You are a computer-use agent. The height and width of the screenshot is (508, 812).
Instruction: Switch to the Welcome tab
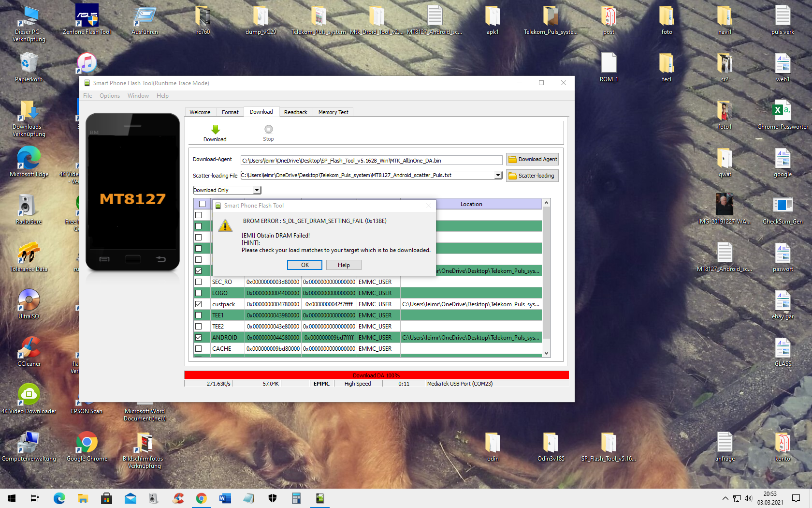200,112
